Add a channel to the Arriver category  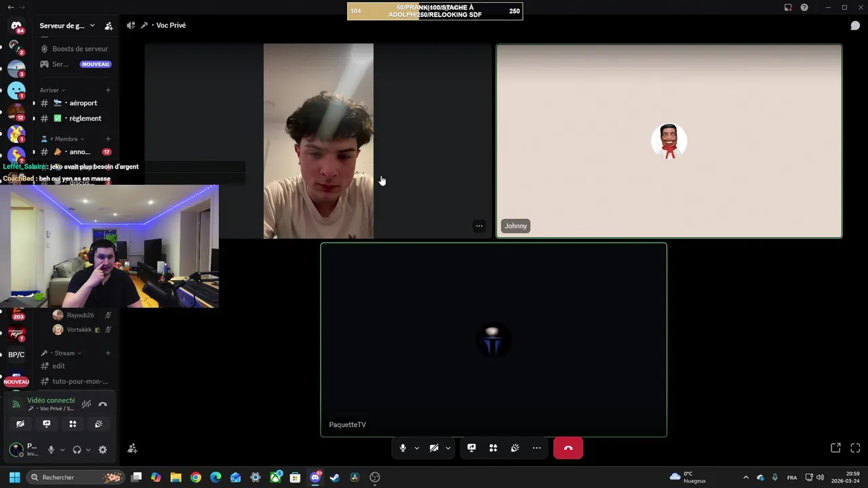pos(108,90)
